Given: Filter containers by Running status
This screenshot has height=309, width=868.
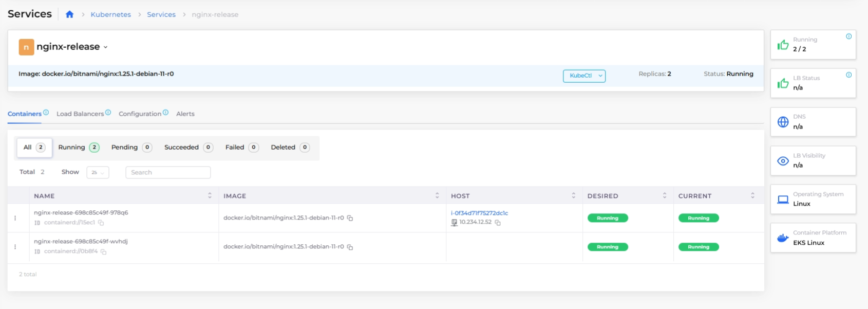Looking at the screenshot, I should (x=79, y=148).
